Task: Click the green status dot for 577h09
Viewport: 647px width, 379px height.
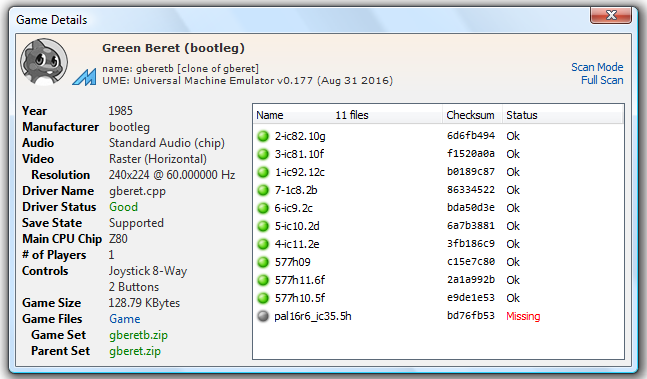Action: pos(263,262)
